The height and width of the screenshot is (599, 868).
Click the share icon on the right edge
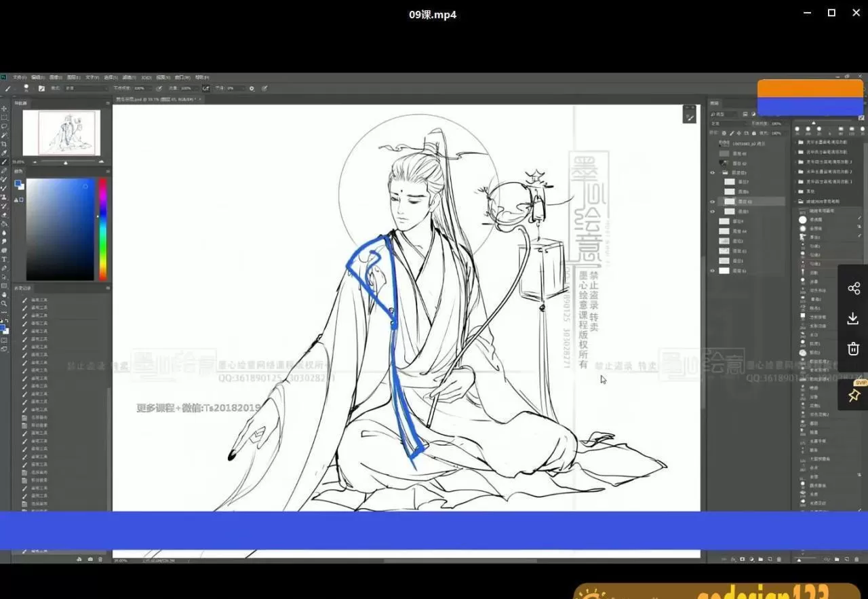click(853, 288)
